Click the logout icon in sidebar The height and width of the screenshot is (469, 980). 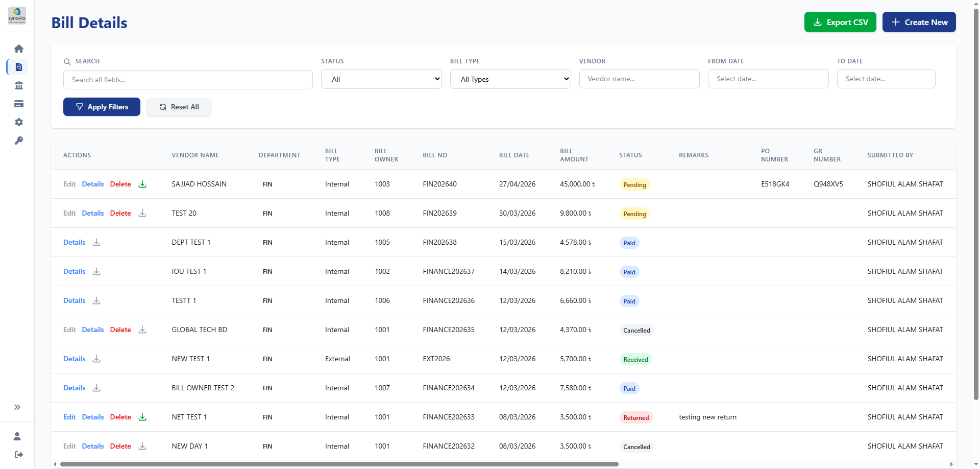(19, 455)
